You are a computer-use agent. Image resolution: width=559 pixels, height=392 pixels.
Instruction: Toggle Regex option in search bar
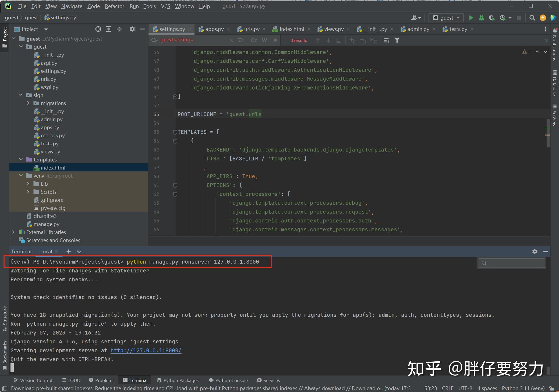pos(275,40)
